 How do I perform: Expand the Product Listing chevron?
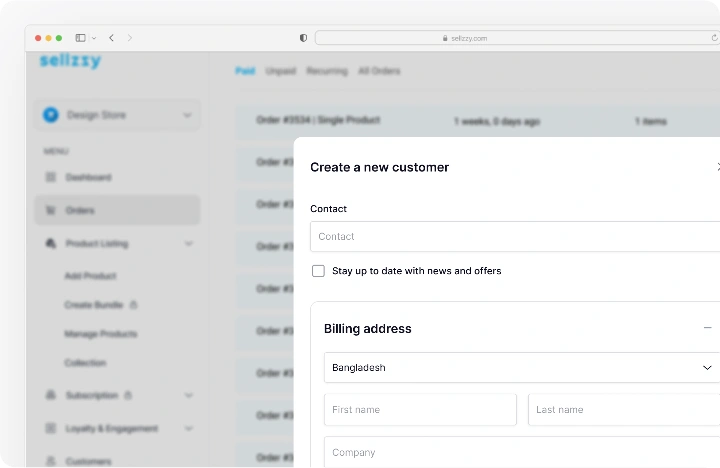(189, 243)
